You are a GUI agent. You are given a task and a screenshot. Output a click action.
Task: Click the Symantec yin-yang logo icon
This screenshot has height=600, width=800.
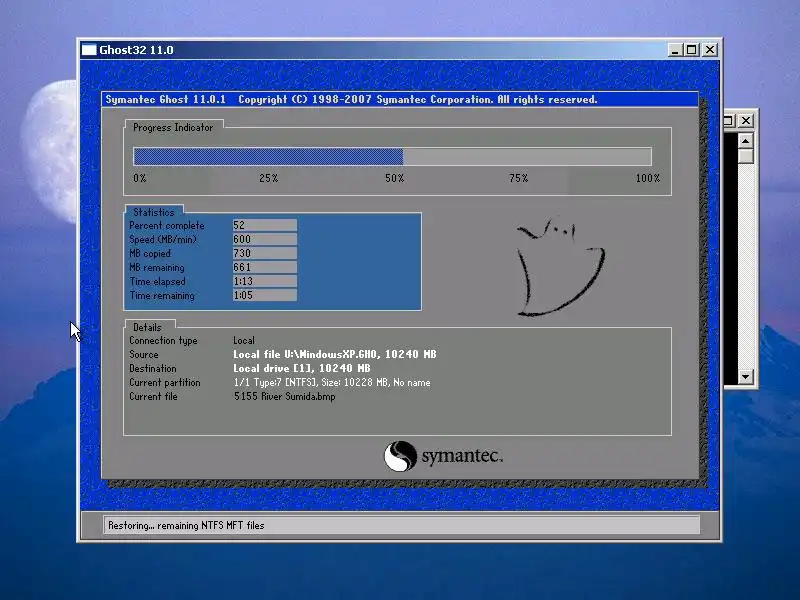coord(400,456)
